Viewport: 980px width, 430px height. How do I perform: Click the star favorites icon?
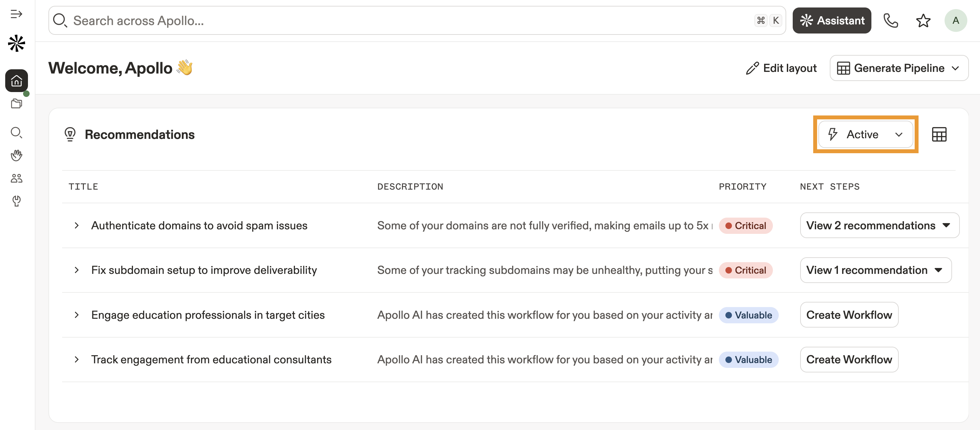(923, 20)
